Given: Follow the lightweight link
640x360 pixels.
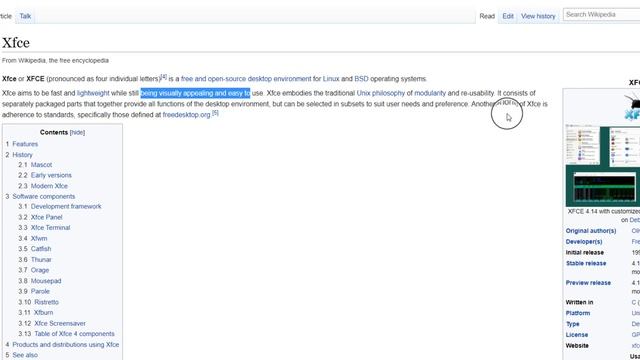Looking at the screenshot, I should point(93,93).
